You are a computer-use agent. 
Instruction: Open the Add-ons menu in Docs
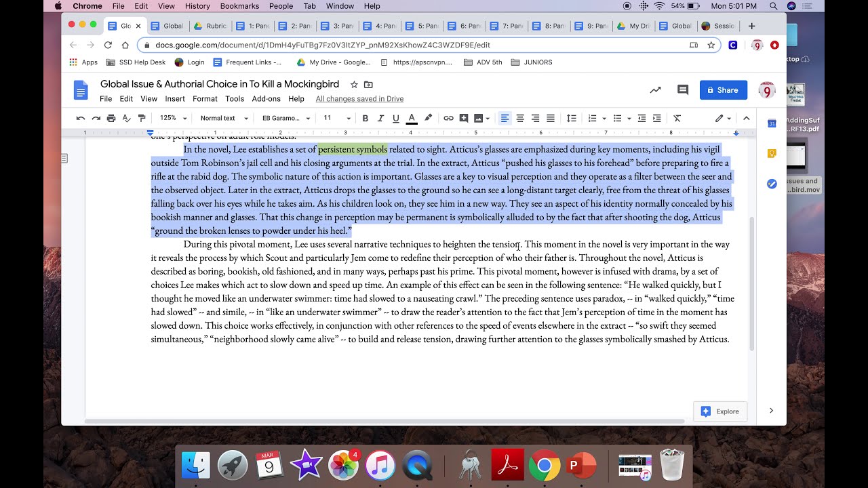coord(266,99)
